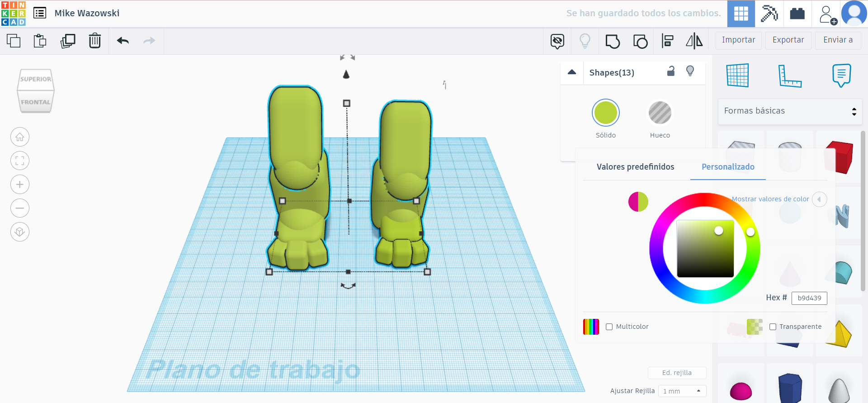Select the Sólido color option

606,113
